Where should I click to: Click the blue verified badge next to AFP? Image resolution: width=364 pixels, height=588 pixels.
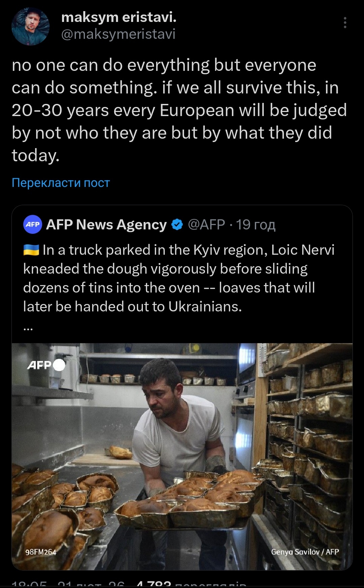tap(177, 225)
